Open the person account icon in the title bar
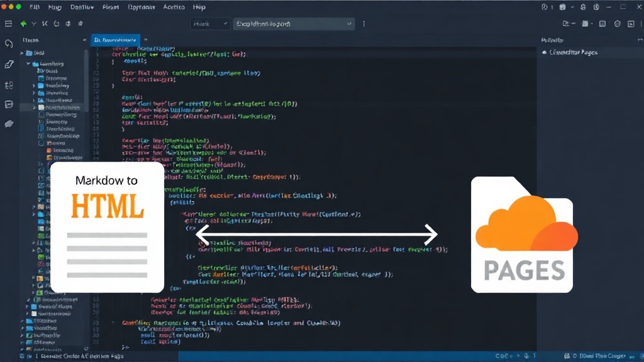Viewport: 644px width, 362px height. [x=583, y=7]
